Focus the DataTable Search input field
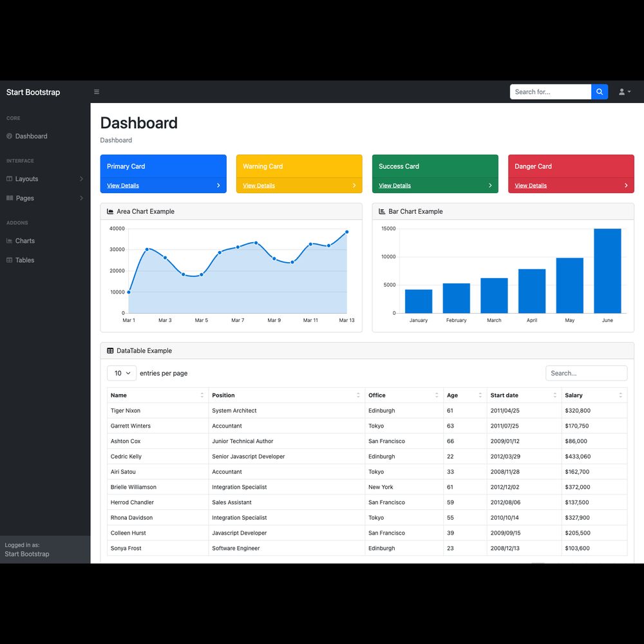Screen dimensions: 644x644 (586, 374)
